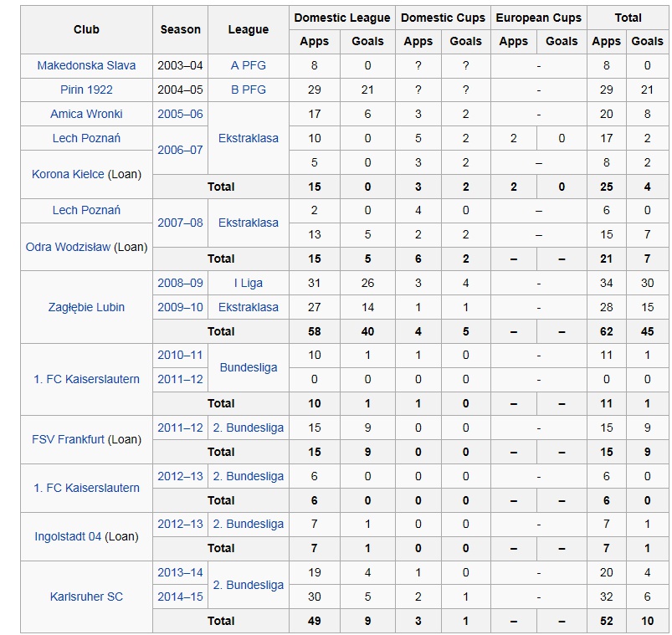
Task: Click the Season column header
Action: tap(180, 29)
